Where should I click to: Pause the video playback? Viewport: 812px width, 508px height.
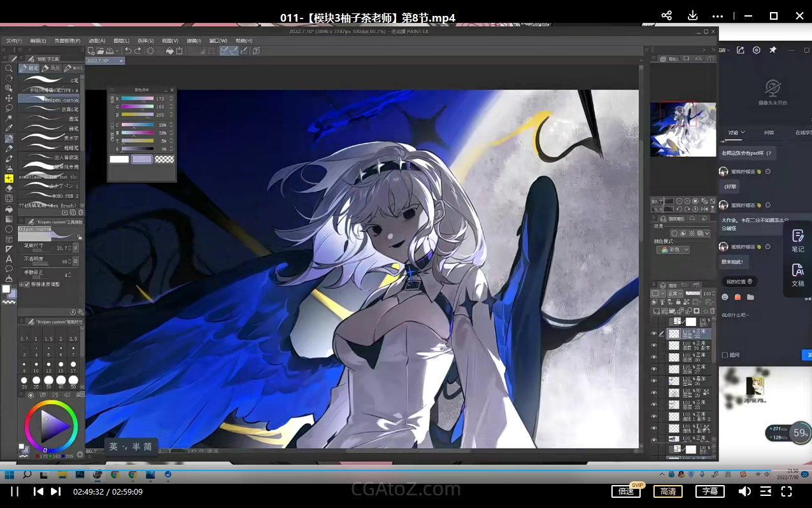click(x=15, y=491)
